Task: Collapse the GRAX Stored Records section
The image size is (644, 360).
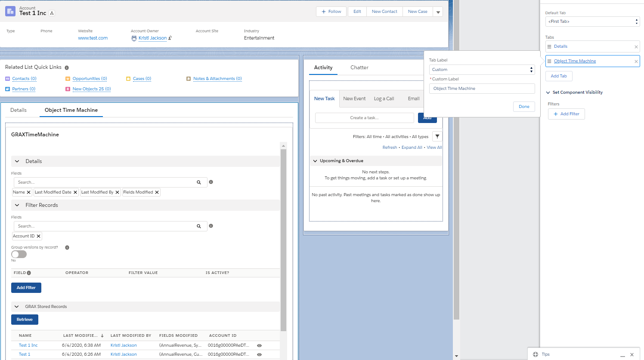Action: pos(17,307)
